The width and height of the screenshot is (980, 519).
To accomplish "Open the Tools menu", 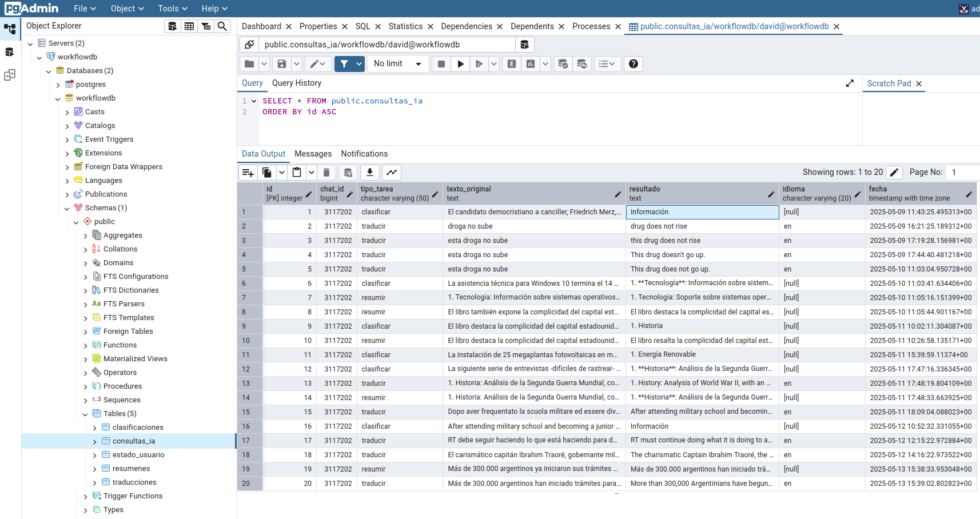I will (x=173, y=9).
